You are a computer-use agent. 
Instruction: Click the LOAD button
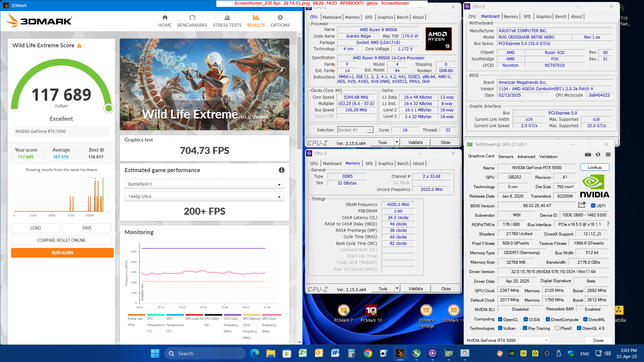click(36, 228)
